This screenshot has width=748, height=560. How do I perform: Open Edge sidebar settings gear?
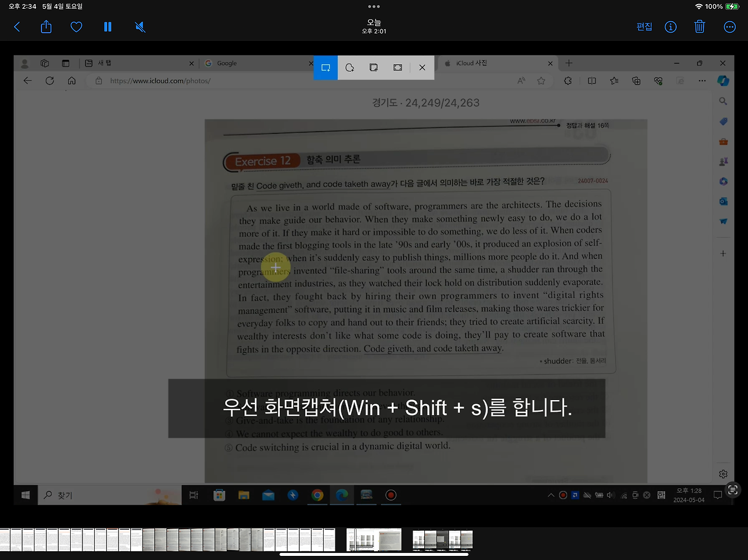point(723,474)
